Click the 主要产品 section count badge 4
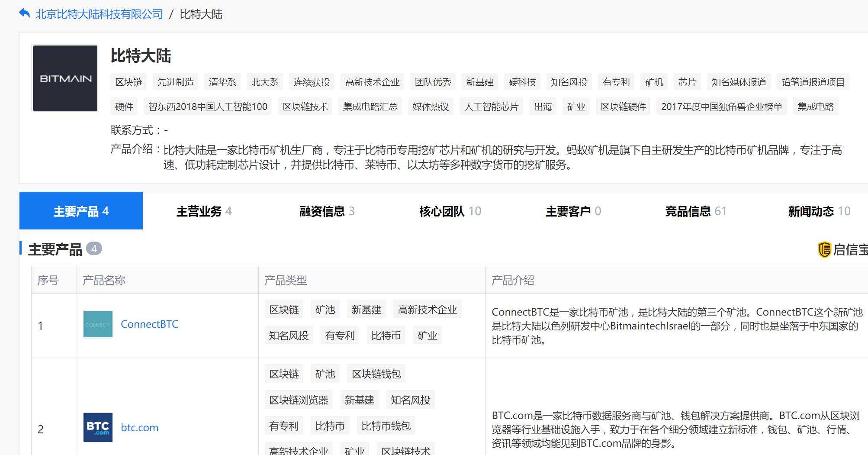 tap(94, 248)
